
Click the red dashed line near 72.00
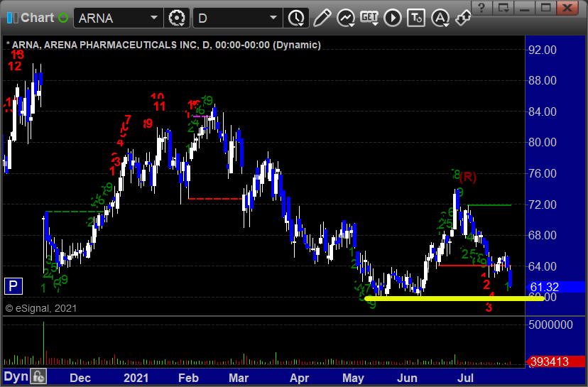215,198
